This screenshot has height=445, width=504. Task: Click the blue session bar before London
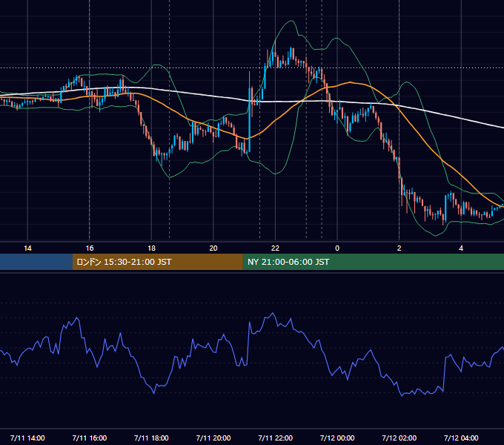(36, 262)
